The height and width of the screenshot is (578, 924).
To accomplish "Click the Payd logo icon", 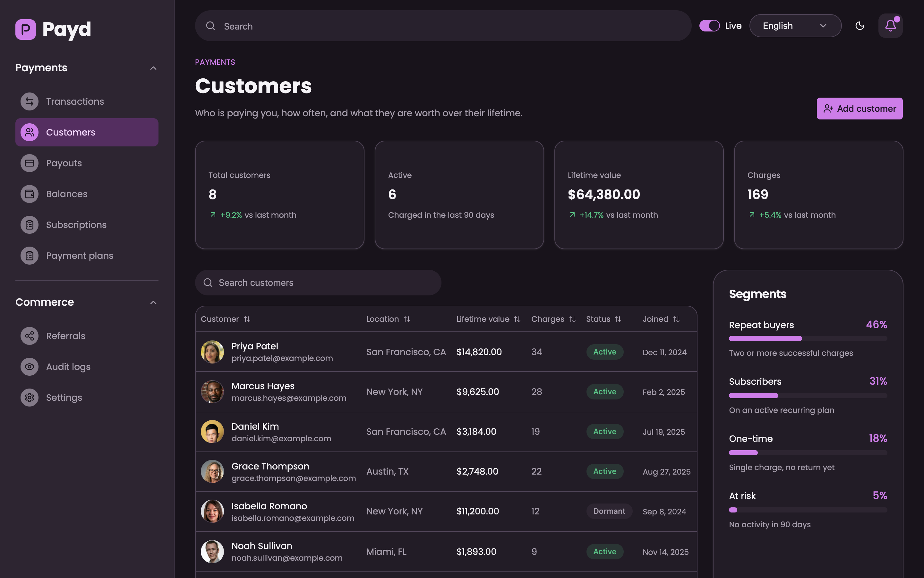I will tap(26, 30).
